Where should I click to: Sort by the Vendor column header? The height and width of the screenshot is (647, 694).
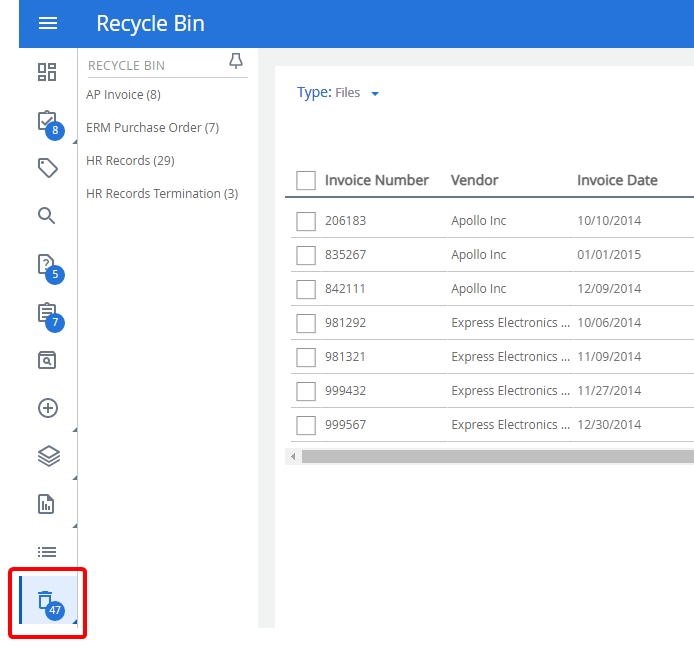474,181
